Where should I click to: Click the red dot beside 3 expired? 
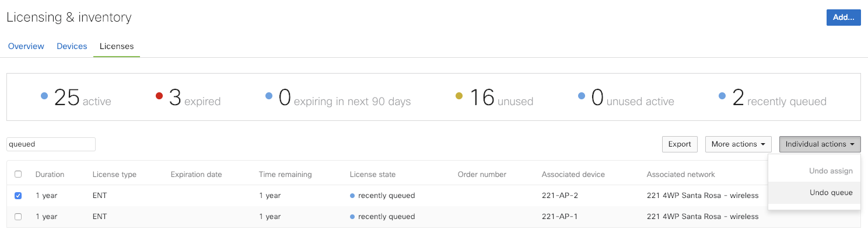(x=159, y=96)
